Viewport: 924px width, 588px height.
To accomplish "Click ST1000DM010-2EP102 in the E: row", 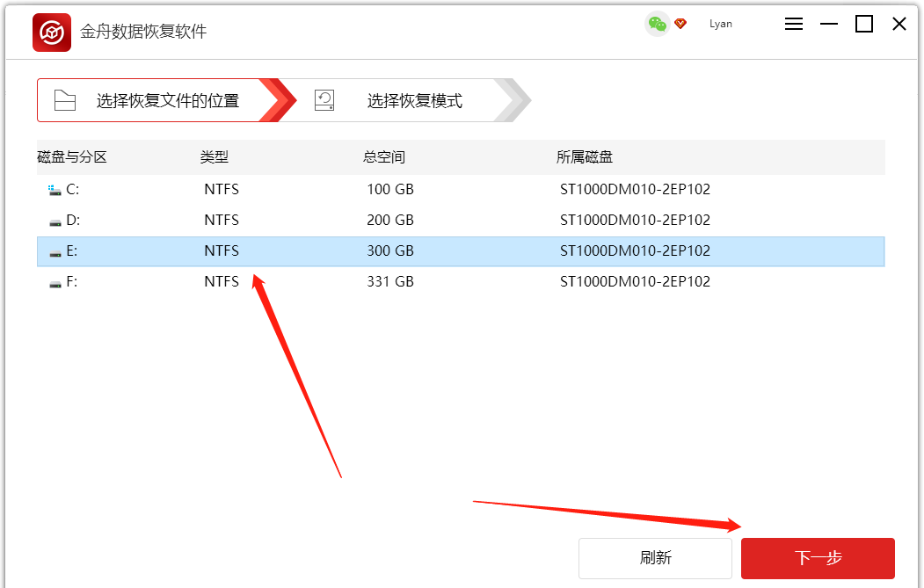I will pyautogui.click(x=636, y=250).
